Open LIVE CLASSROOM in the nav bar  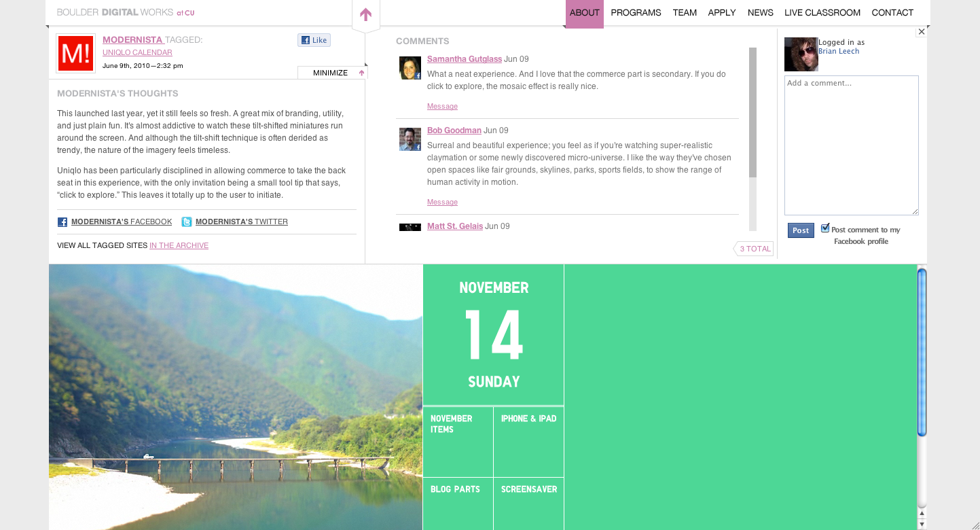click(x=822, y=13)
